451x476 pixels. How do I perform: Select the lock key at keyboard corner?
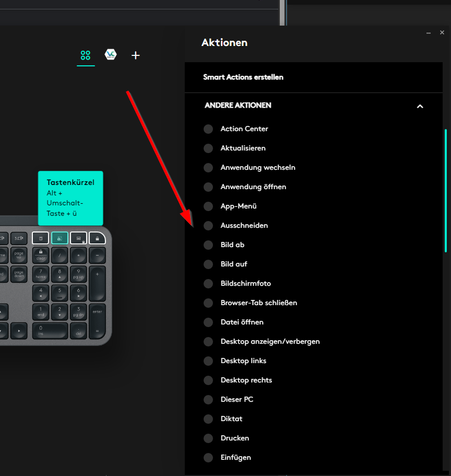pyautogui.click(x=97, y=238)
